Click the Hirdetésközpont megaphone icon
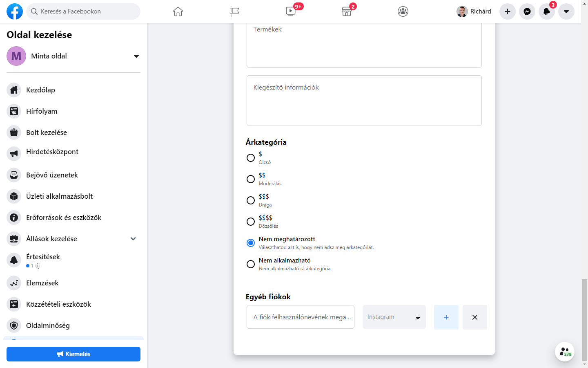The width and height of the screenshot is (588, 368). click(14, 154)
